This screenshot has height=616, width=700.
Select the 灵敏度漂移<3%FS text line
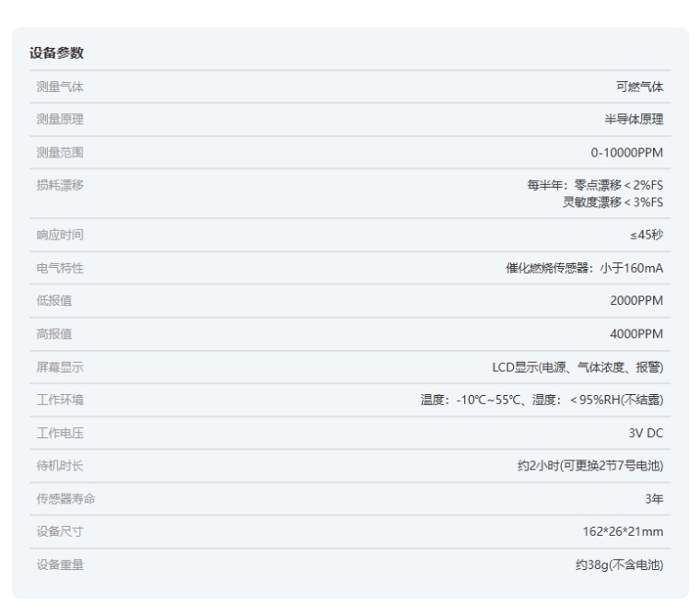pyautogui.click(x=612, y=202)
